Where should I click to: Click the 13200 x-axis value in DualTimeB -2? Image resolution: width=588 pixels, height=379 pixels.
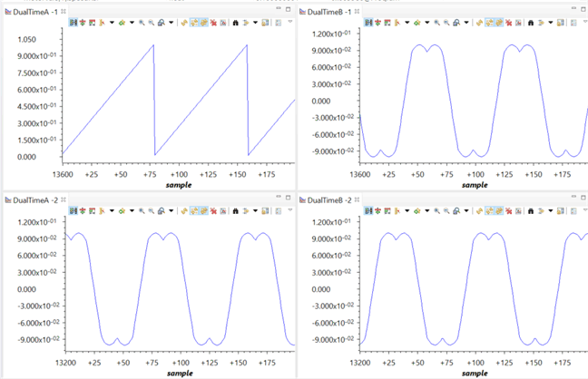click(x=360, y=363)
